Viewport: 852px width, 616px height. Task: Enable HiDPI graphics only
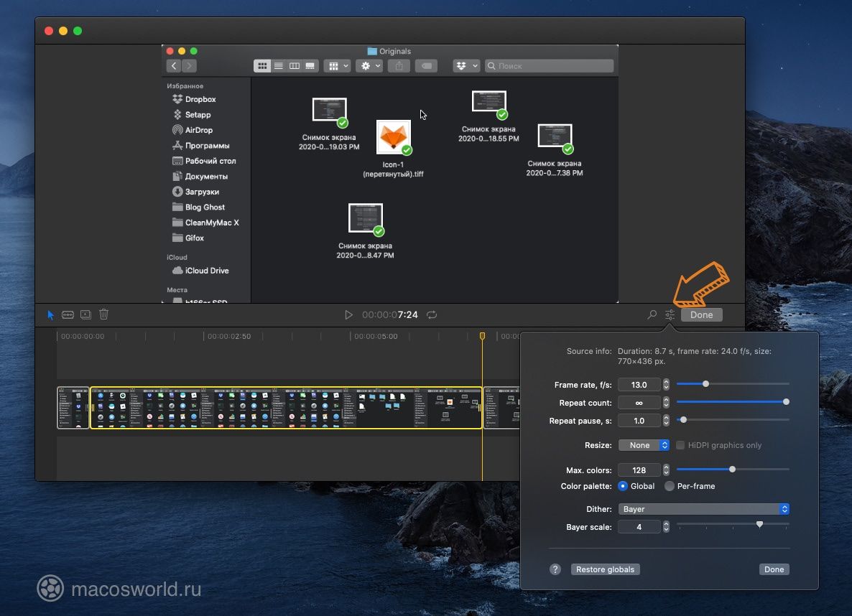coord(680,445)
